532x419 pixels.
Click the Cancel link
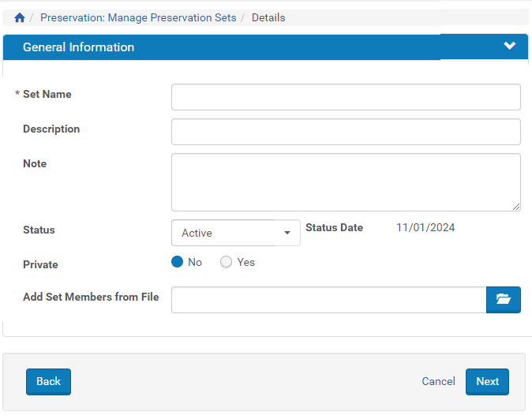click(x=438, y=381)
